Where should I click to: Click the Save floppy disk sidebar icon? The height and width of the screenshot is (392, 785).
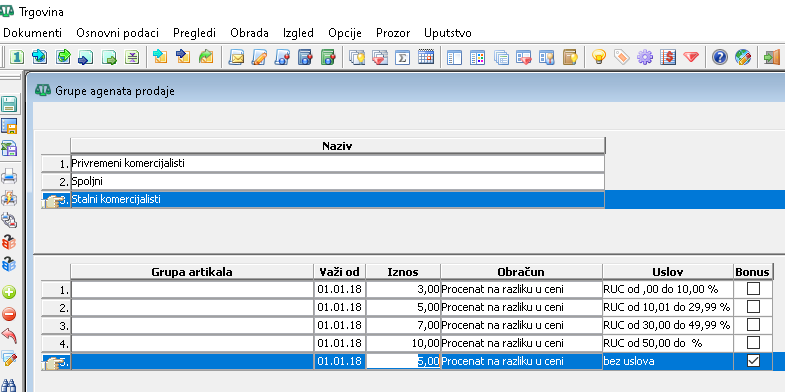tap(9, 104)
